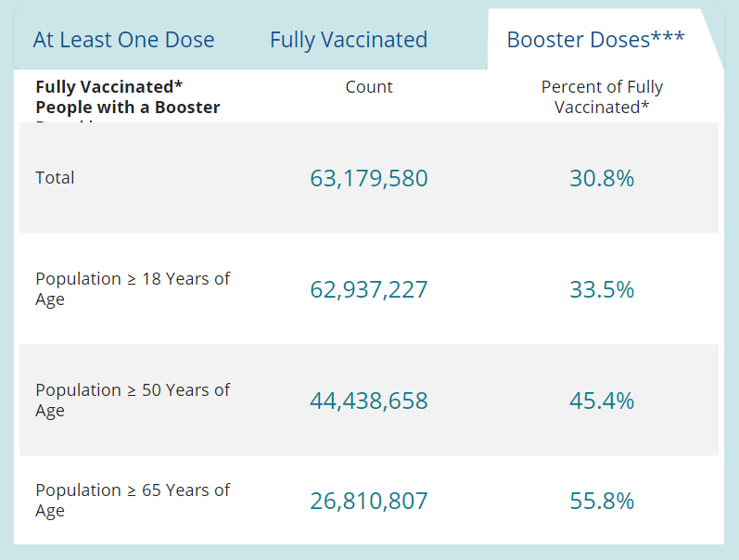Click the count 26,810,807
The height and width of the screenshot is (560, 739).
369,502
